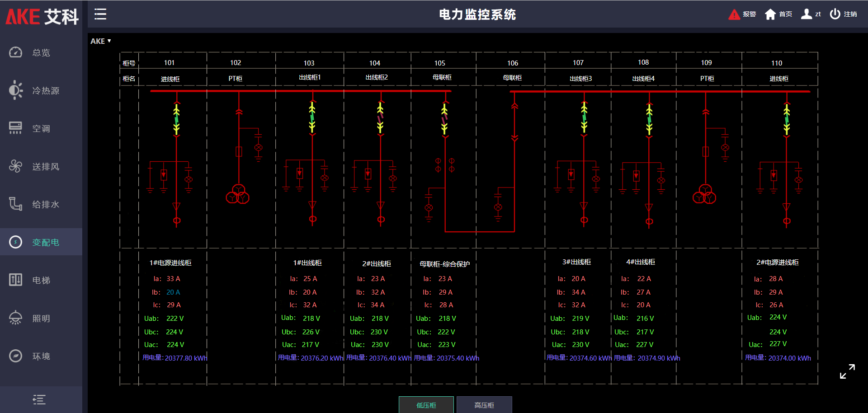The image size is (868, 413).
Task: Expand diagram with fullscreen arrows icon
Action: pos(847,371)
